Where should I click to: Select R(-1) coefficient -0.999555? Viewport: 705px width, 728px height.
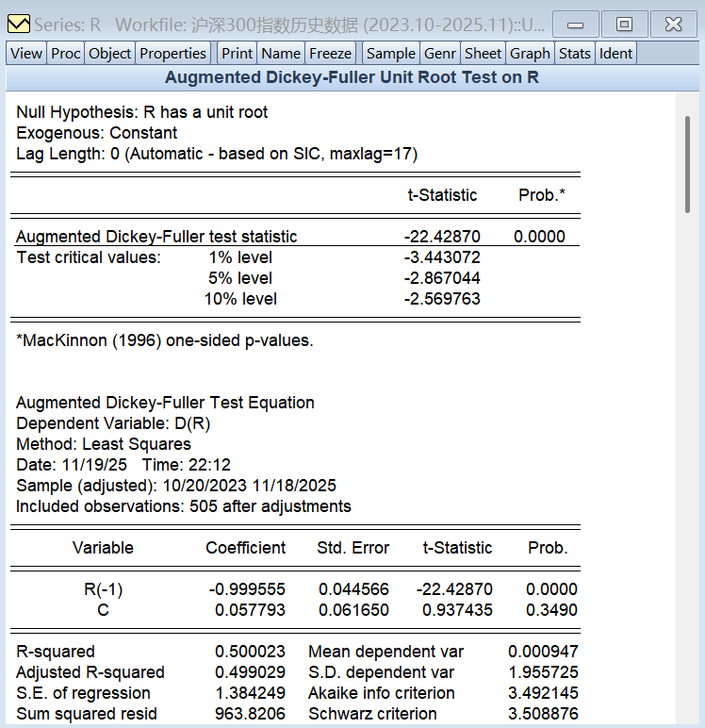[x=247, y=589]
